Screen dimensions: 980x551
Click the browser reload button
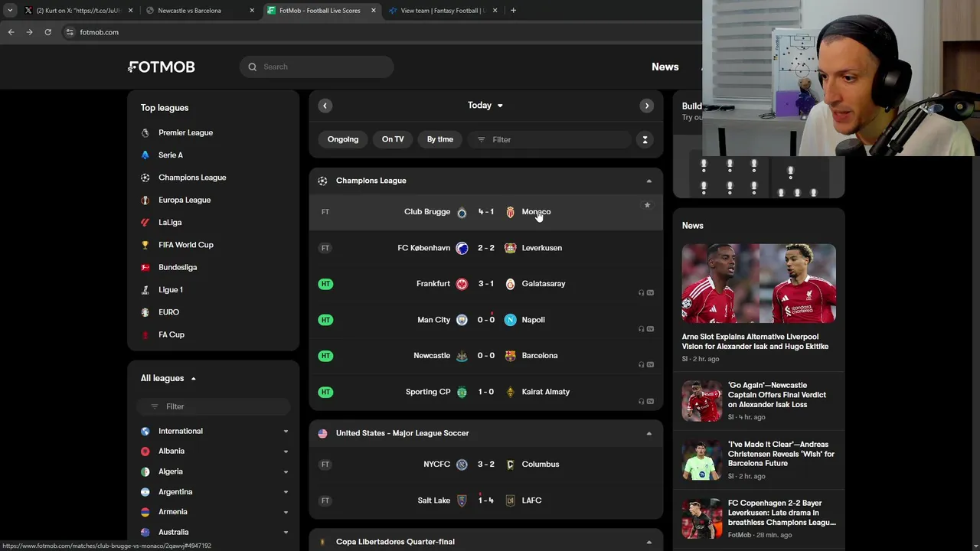click(x=47, y=32)
